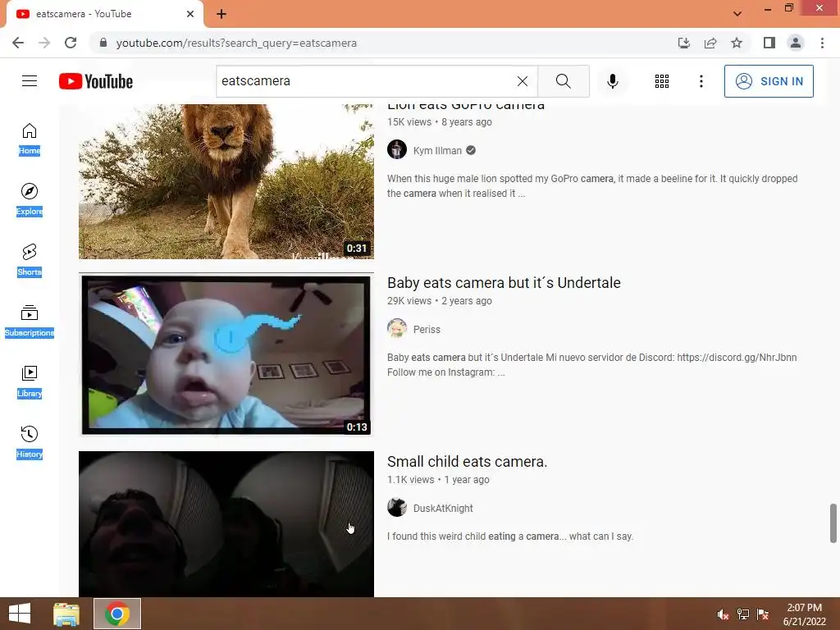Bookmark this page with star icon
The height and width of the screenshot is (630, 840).
737,43
